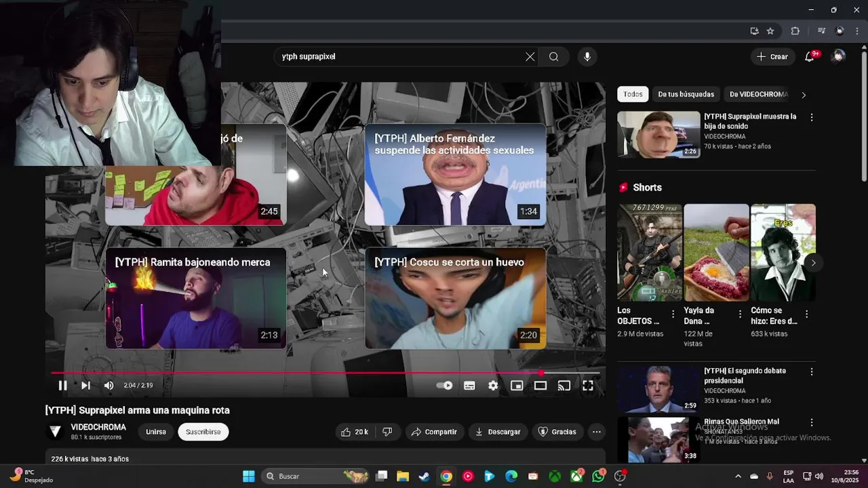Toggle subtitles in video player
Image resolution: width=868 pixels, height=488 pixels.
click(469, 386)
